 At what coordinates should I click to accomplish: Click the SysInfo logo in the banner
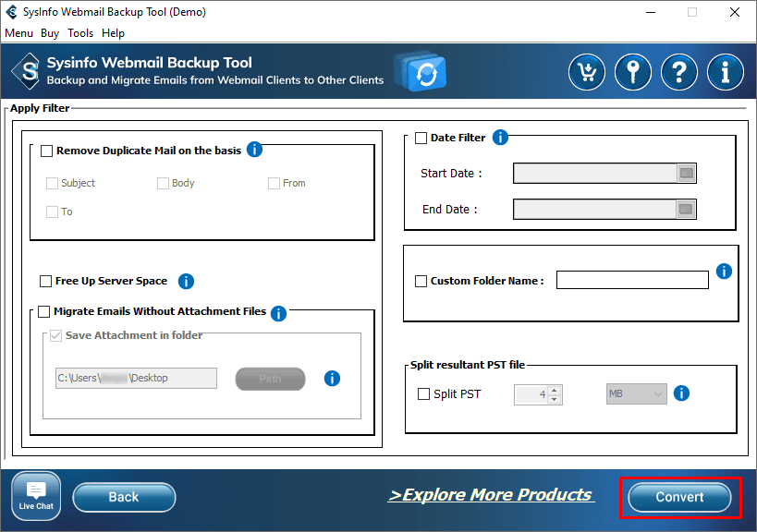tap(27, 71)
